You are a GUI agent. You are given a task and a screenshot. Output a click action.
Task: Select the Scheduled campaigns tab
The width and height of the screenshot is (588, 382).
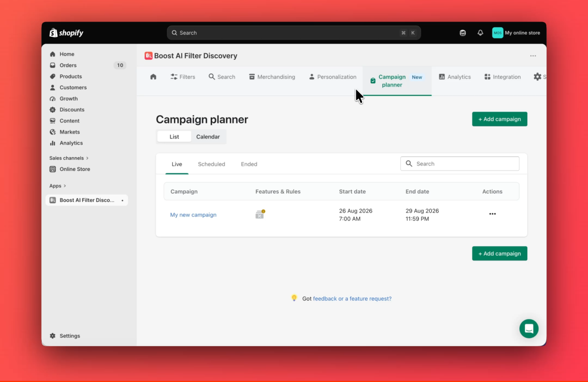[212, 164]
